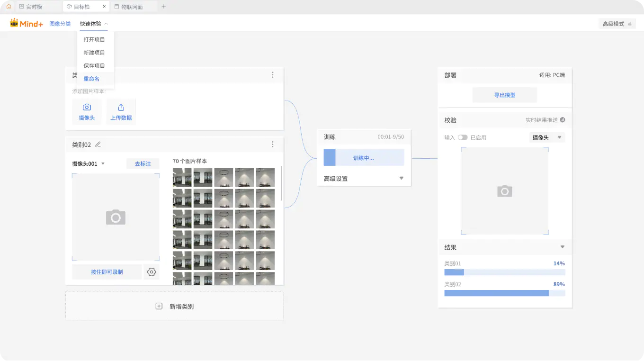Viewport: 644px width, 362px height.
Task: Open the camera settings gear icon
Action: (152, 272)
